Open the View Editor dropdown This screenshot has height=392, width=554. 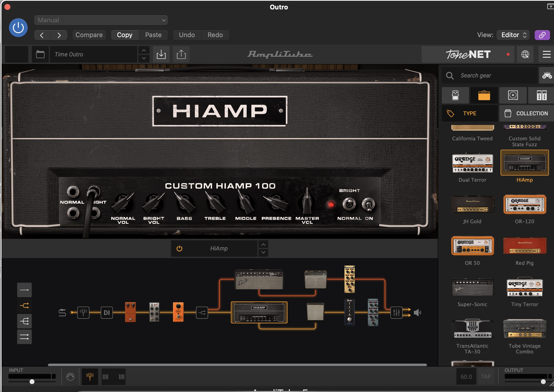[513, 35]
